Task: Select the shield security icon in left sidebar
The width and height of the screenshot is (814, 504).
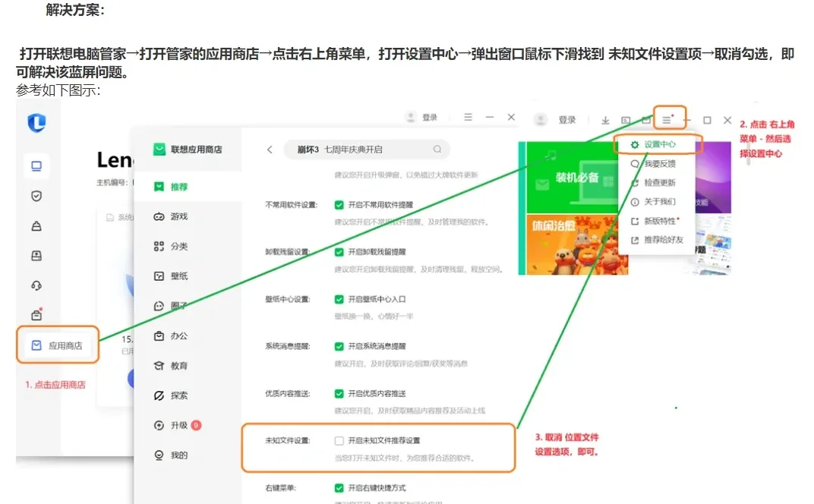Action: pyautogui.click(x=38, y=196)
